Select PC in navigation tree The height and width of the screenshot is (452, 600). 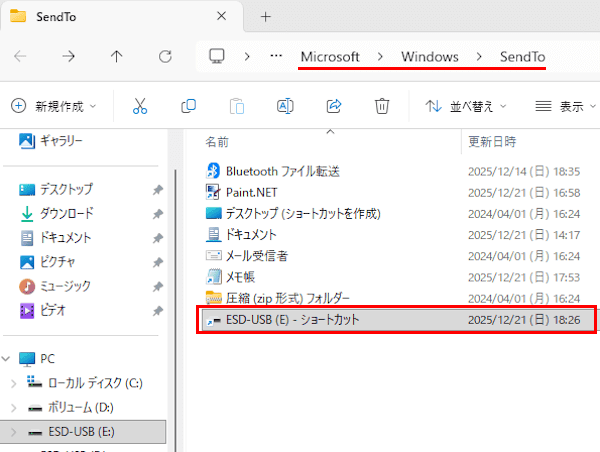click(x=47, y=359)
